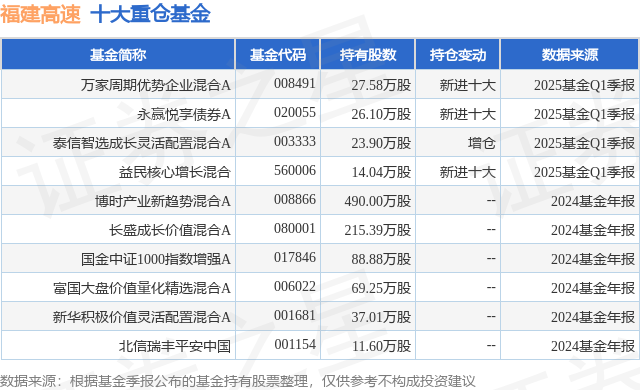Select the 持仓变动 column header
The height and width of the screenshot is (390, 640).
458,55
